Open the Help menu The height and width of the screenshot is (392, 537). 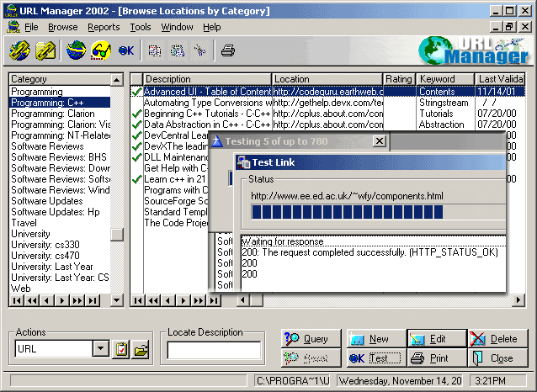[211, 27]
